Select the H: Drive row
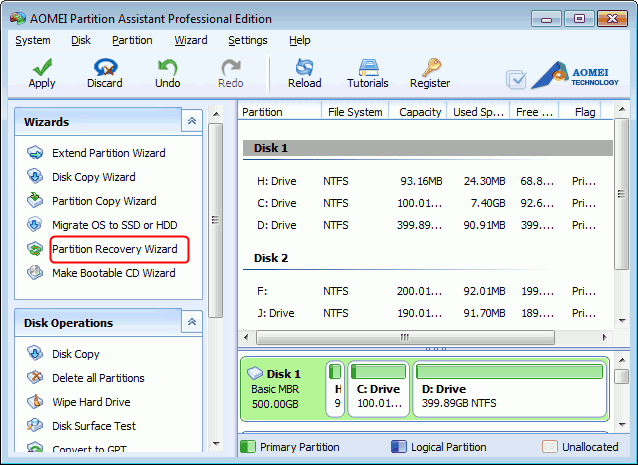This screenshot has height=465, width=638. [426, 181]
